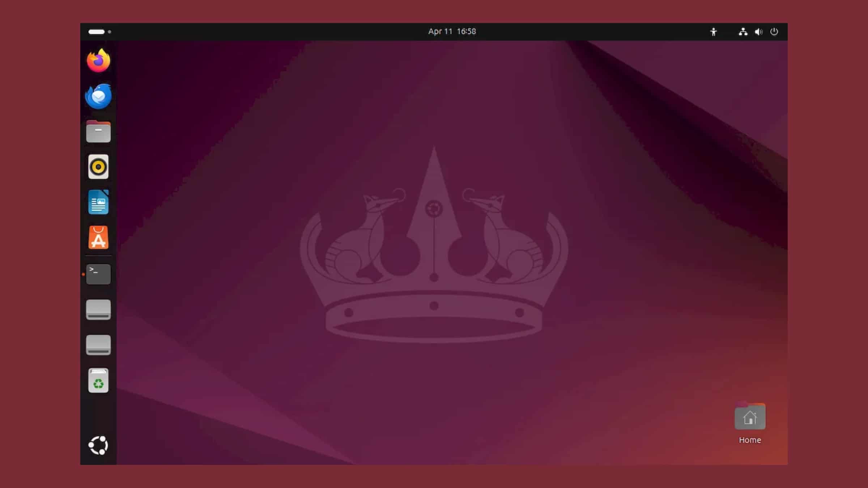The image size is (868, 488).
Task: Open LibreOffice Writer from the dock
Action: (98, 202)
